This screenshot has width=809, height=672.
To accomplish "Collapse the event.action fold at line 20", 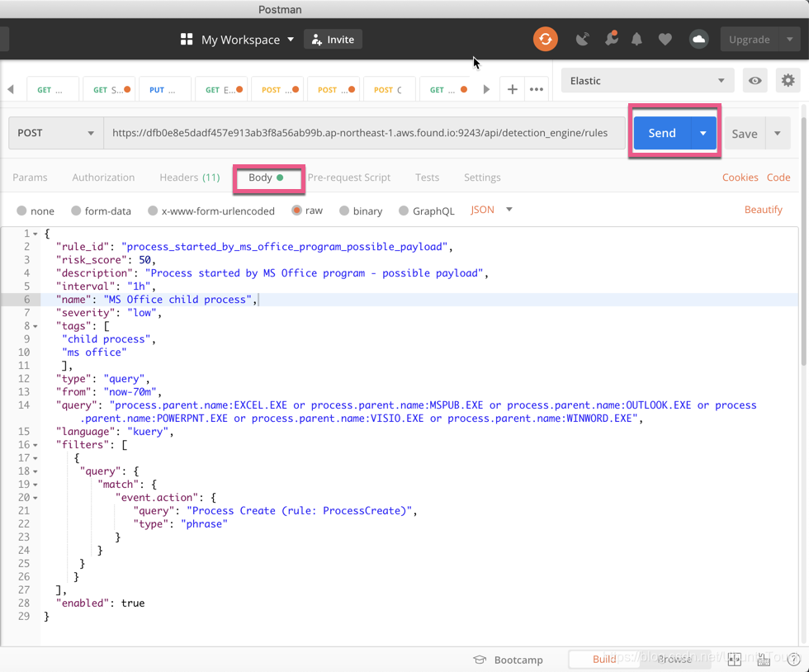I will click(35, 498).
